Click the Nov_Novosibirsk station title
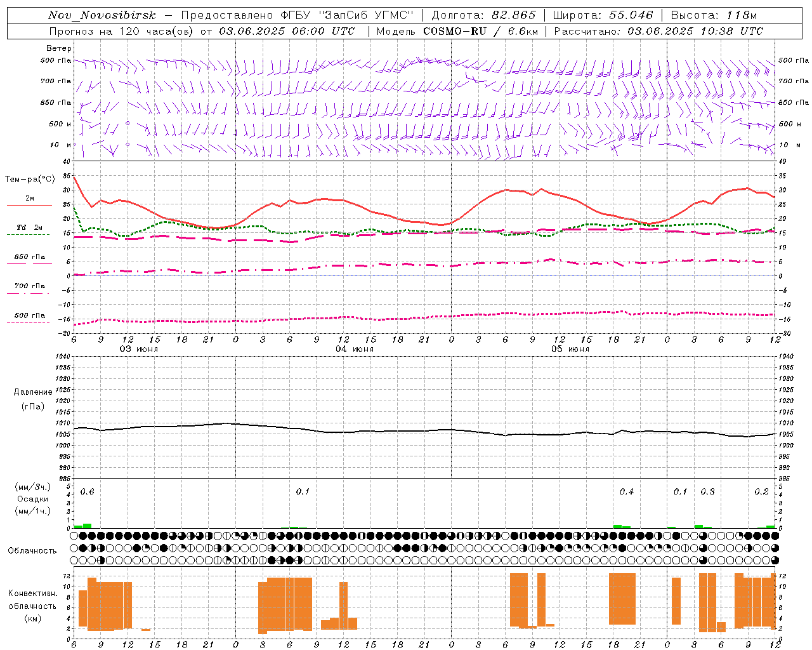This screenshot has width=812, height=650. pyautogui.click(x=102, y=15)
